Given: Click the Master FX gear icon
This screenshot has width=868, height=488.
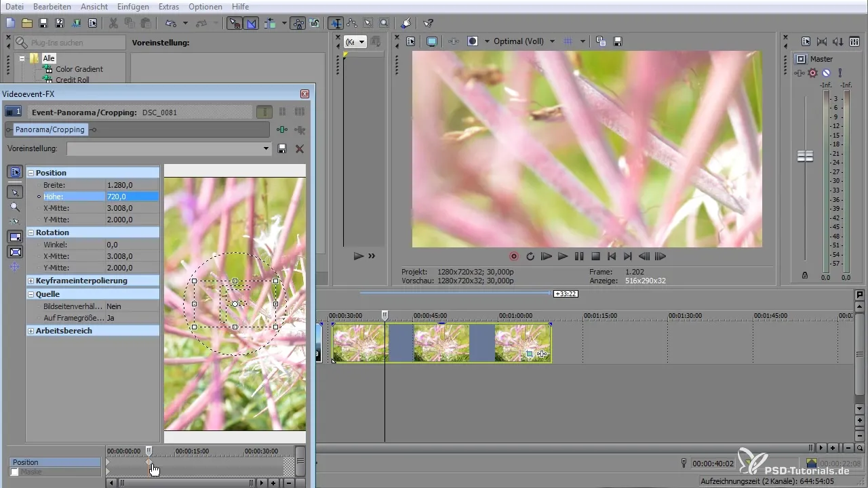Looking at the screenshot, I should click(813, 73).
